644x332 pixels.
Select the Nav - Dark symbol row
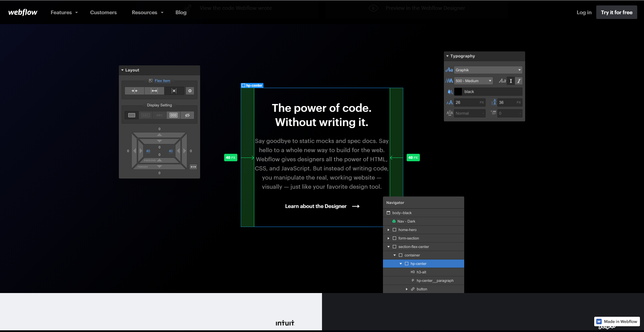424,221
